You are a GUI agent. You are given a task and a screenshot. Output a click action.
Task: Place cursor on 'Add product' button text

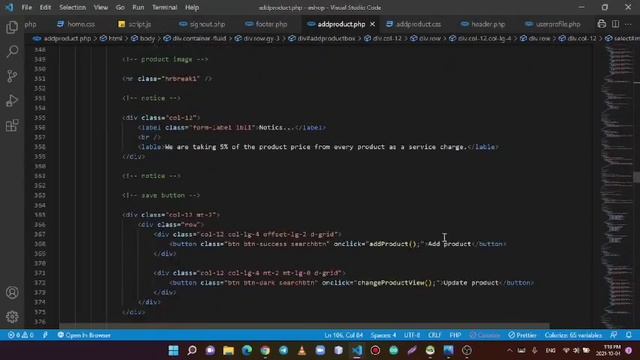(x=449, y=244)
